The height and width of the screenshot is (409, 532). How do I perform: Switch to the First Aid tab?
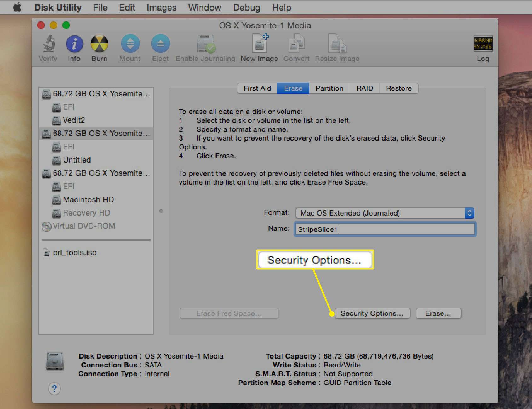[257, 88]
